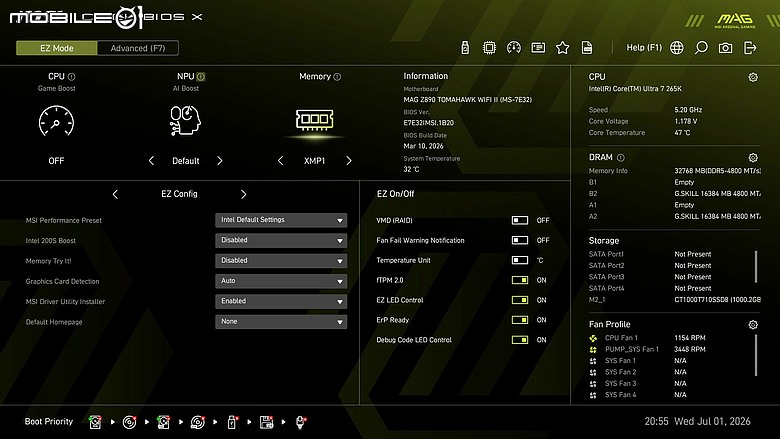
Task: Switch to Advanced (F7) tab
Action: 138,48
